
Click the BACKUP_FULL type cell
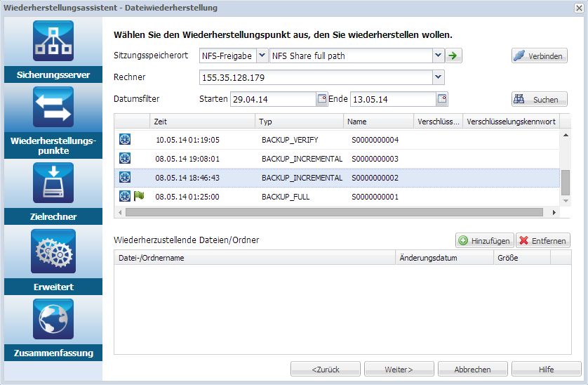(286, 197)
